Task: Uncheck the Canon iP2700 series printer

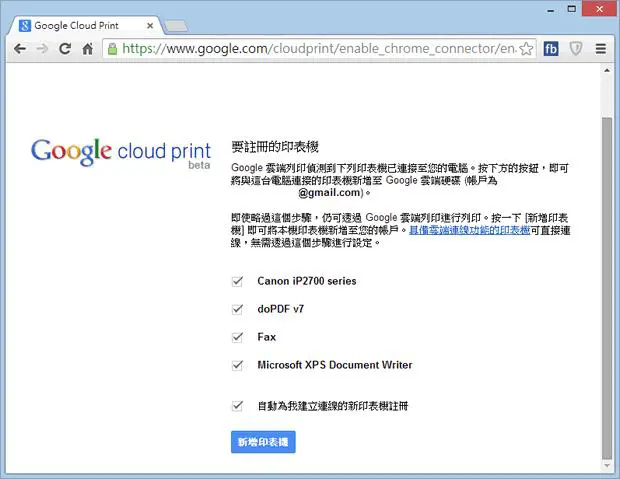Action: (237, 281)
